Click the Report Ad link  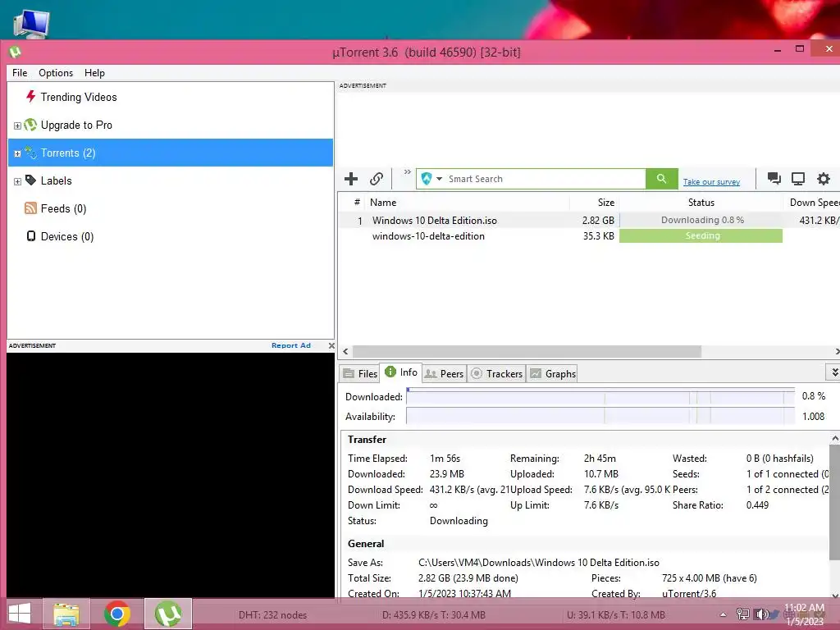[291, 345]
